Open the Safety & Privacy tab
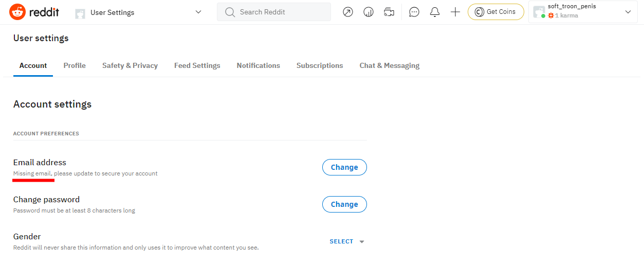This screenshot has height=264, width=644. (x=130, y=65)
